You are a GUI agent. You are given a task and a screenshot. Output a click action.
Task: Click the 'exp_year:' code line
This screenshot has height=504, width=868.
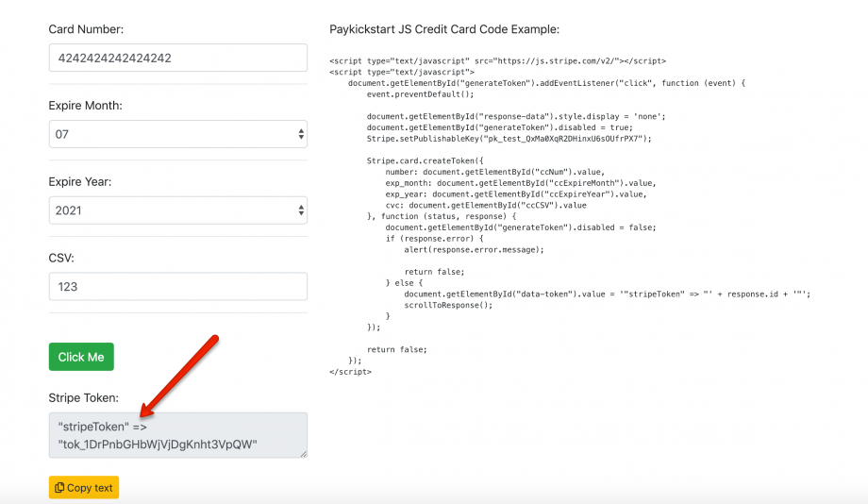click(516, 193)
